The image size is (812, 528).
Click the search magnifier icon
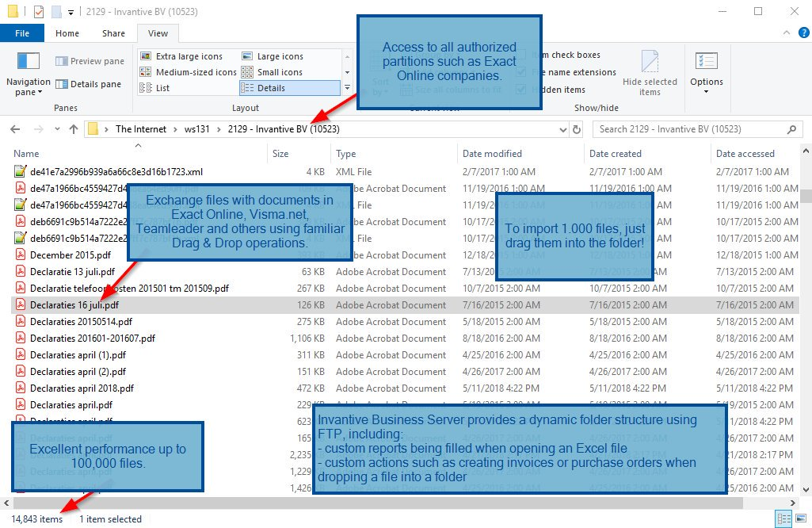[791, 129]
